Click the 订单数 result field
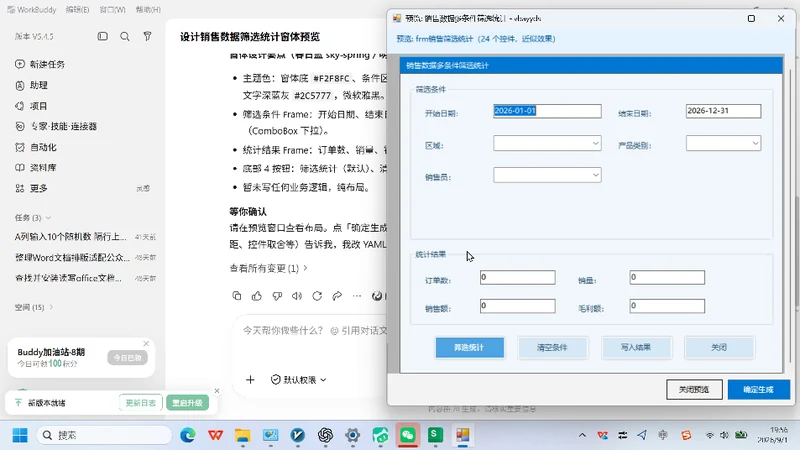800x450 pixels. 517,277
